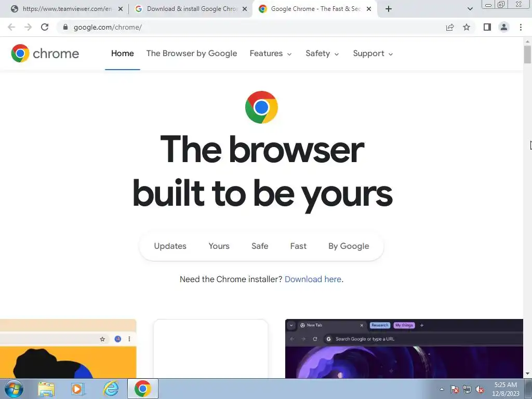This screenshot has width=532, height=399.
Task: Click the page scrollbar up arrow
Action: 527,42
